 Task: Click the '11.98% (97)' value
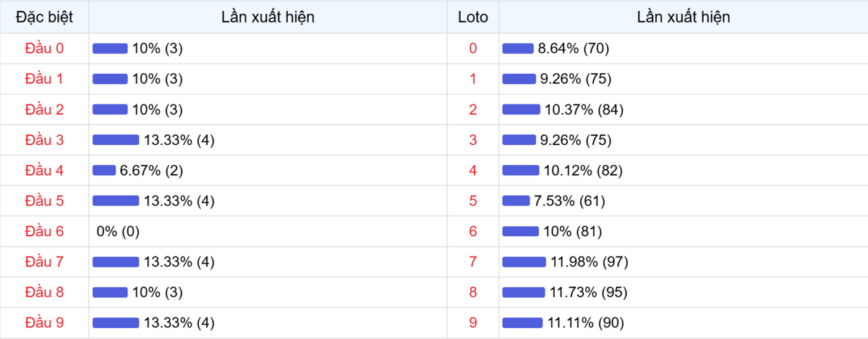tap(589, 262)
